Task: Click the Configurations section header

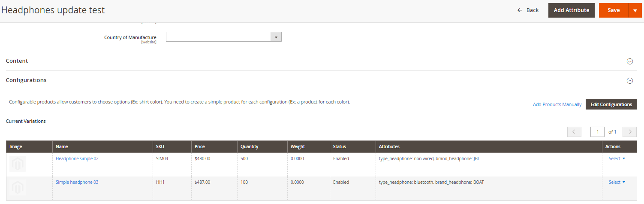Action: [x=26, y=80]
